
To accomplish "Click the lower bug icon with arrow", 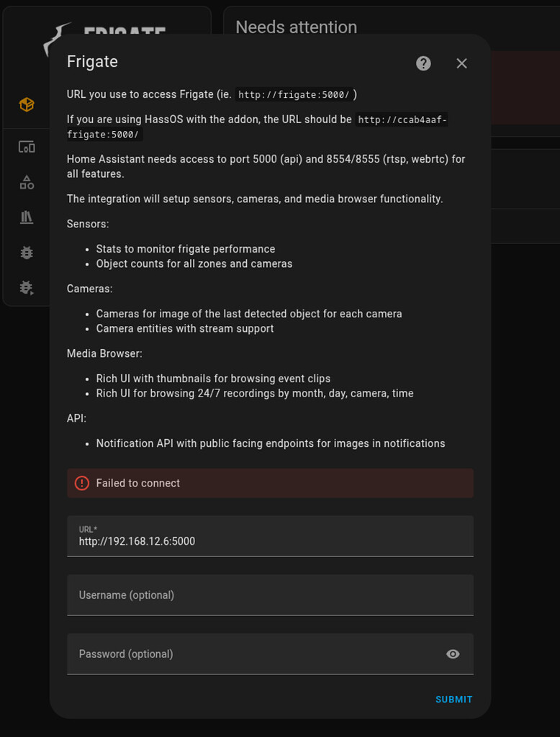I will [27, 287].
